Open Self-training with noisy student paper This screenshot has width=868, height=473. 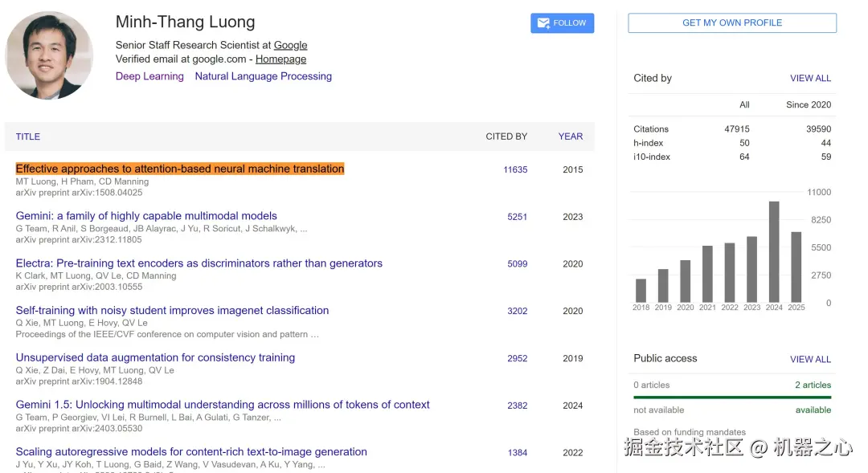point(172,311)
